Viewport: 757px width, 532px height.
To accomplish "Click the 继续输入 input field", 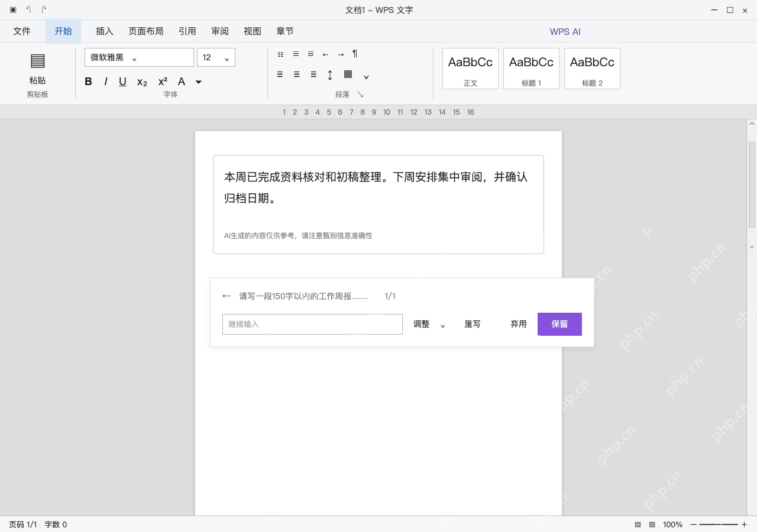I will 312,324.
